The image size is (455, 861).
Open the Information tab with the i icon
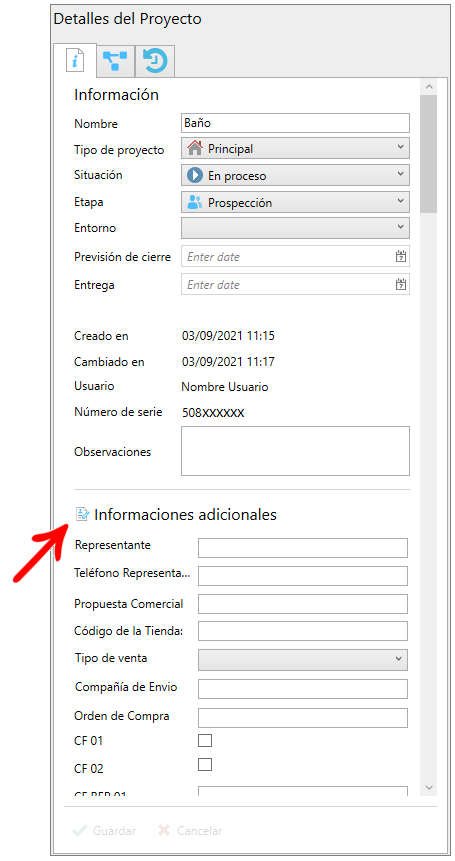pyautogui.click(x=75, y=60)
